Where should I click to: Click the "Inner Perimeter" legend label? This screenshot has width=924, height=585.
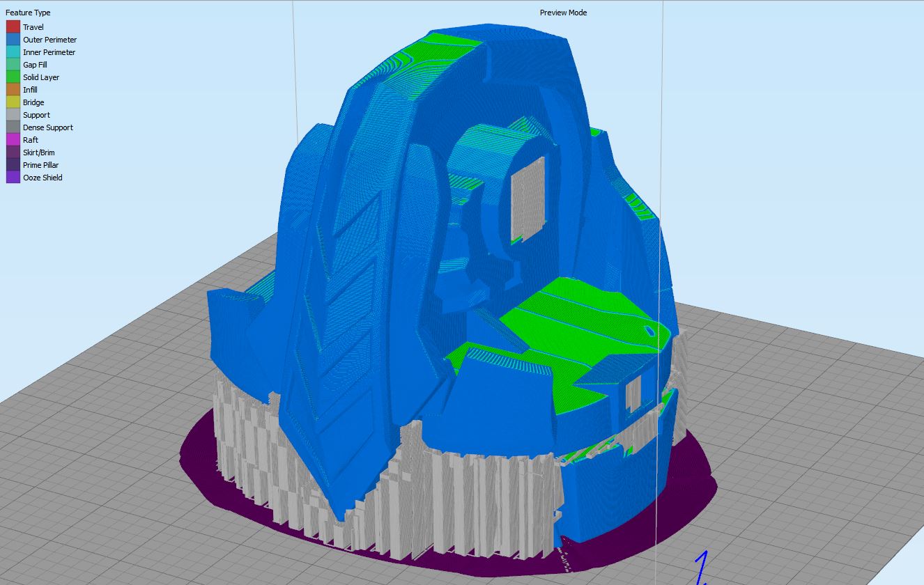pyautogui.click(x=49, y=52)
